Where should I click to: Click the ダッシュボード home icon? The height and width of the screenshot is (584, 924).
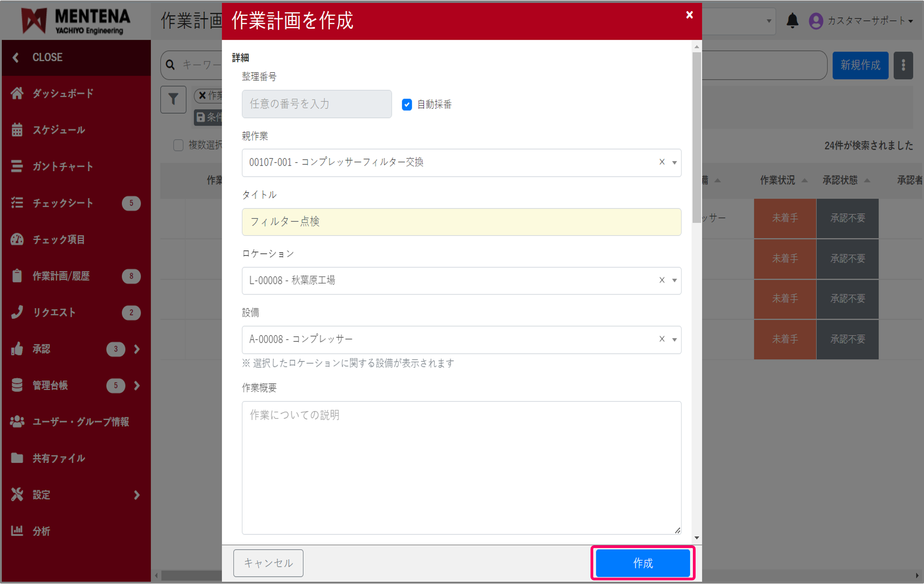(x=17, y=93)
